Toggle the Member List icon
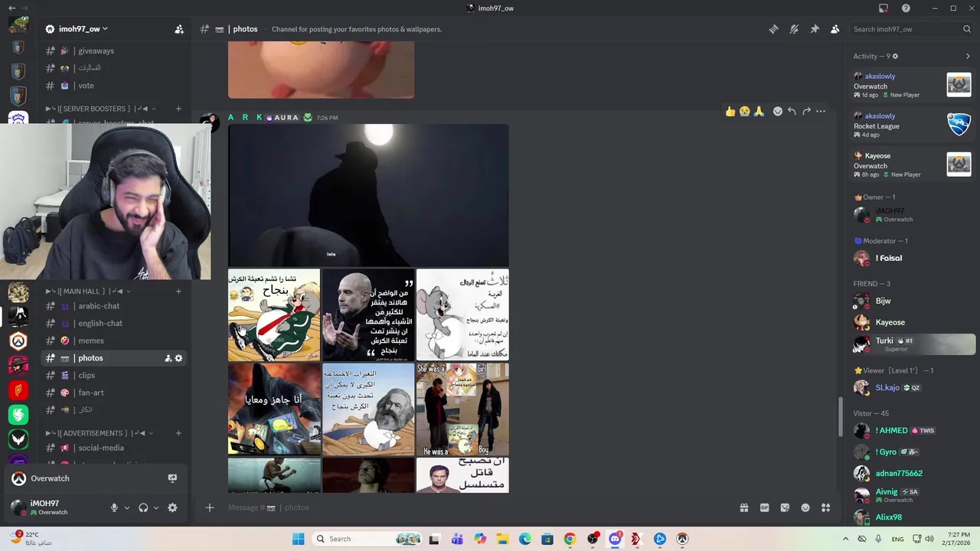Image resolution: width=980 pixels, height=551 pixels. [x=835, y=29]
